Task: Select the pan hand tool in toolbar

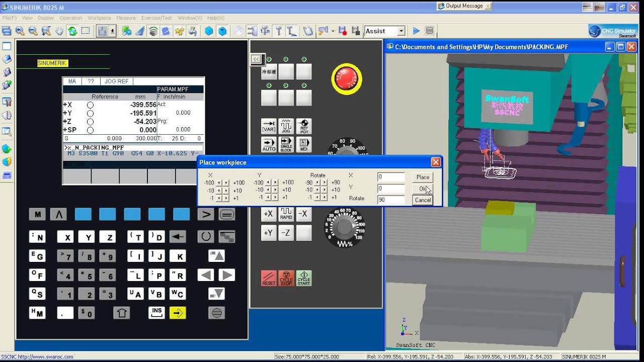Action: pyautogui.click(x=59, y=31)
